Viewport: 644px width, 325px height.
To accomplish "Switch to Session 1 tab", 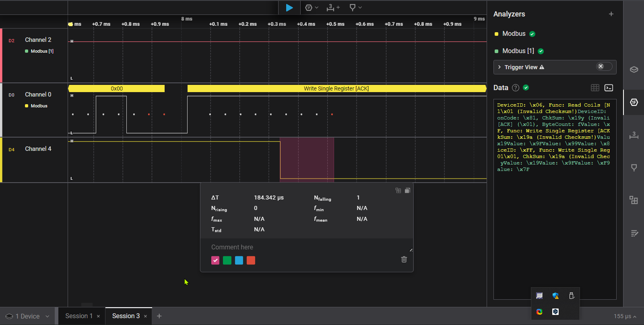I will coord(79,316).
